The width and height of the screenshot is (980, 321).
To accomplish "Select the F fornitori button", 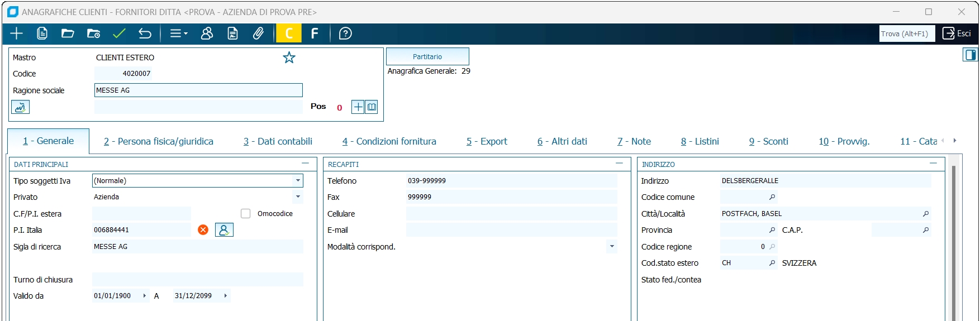I will [x=315, y=33].
